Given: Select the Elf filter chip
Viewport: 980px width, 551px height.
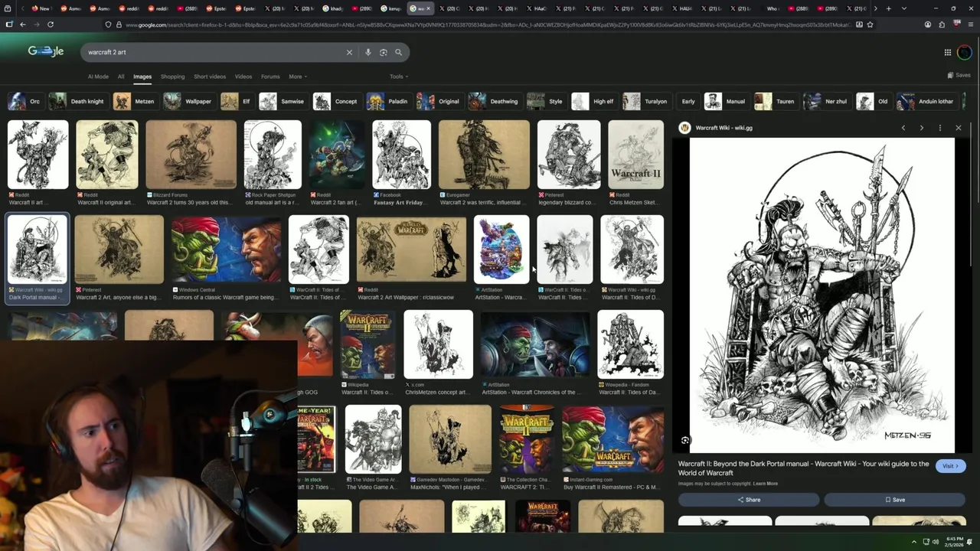Looking at the screenshot, I should pyautogui.click(x=236, y=101).
